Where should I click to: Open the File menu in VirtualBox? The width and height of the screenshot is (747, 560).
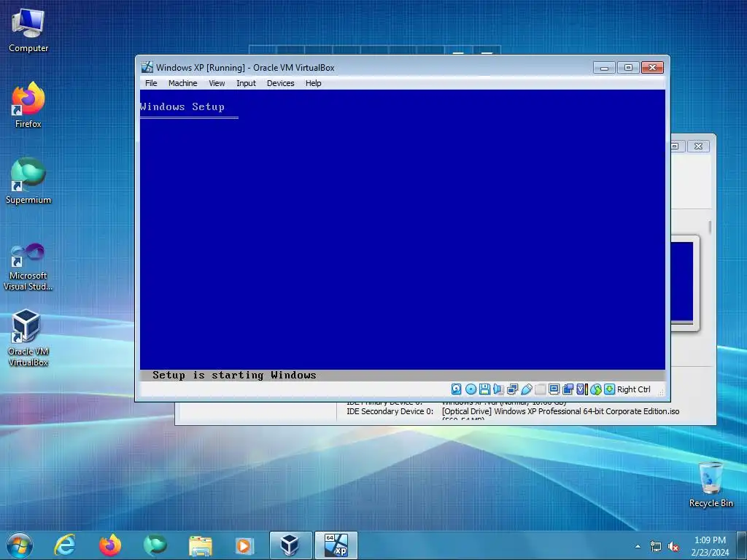coord(151,83)
